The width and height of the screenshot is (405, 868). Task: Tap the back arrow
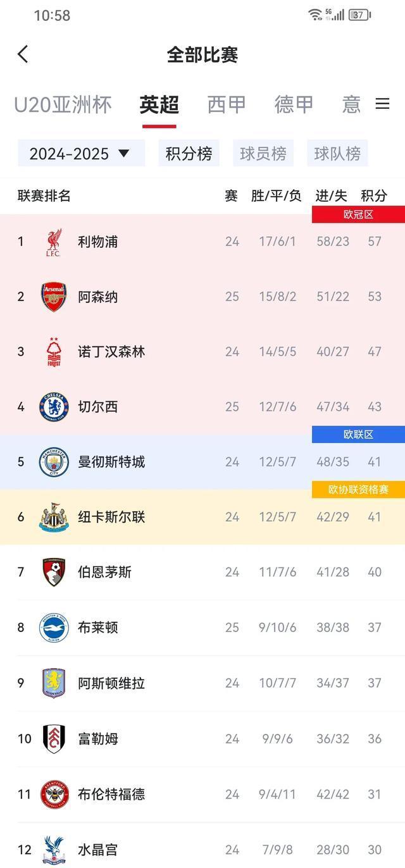(23, 54)
